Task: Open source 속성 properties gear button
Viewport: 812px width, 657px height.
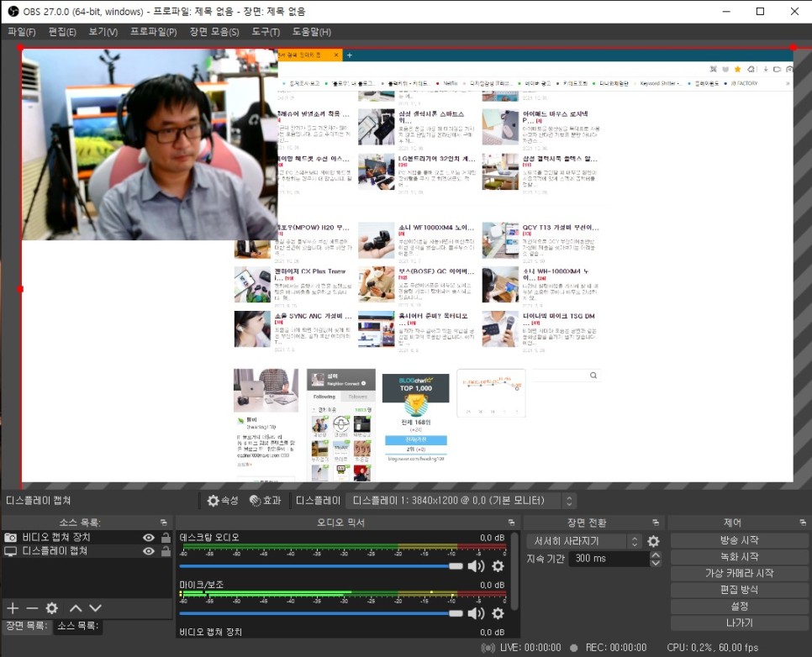Action: coord(223,501)
